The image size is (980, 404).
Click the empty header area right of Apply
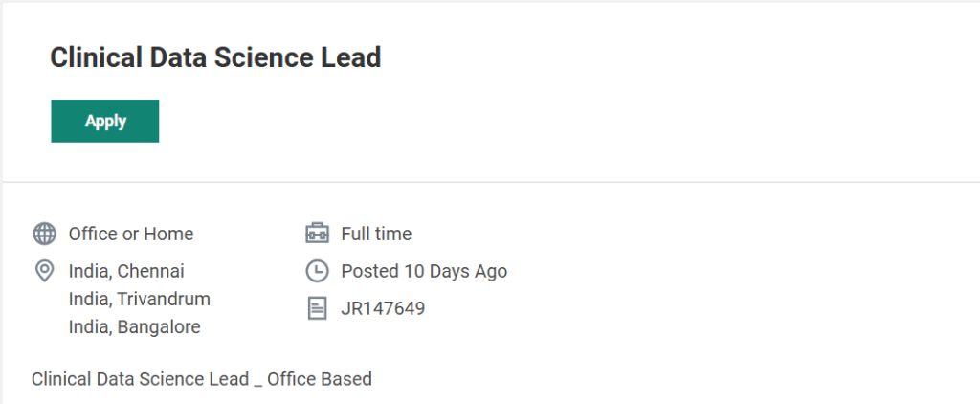point(574,121)
